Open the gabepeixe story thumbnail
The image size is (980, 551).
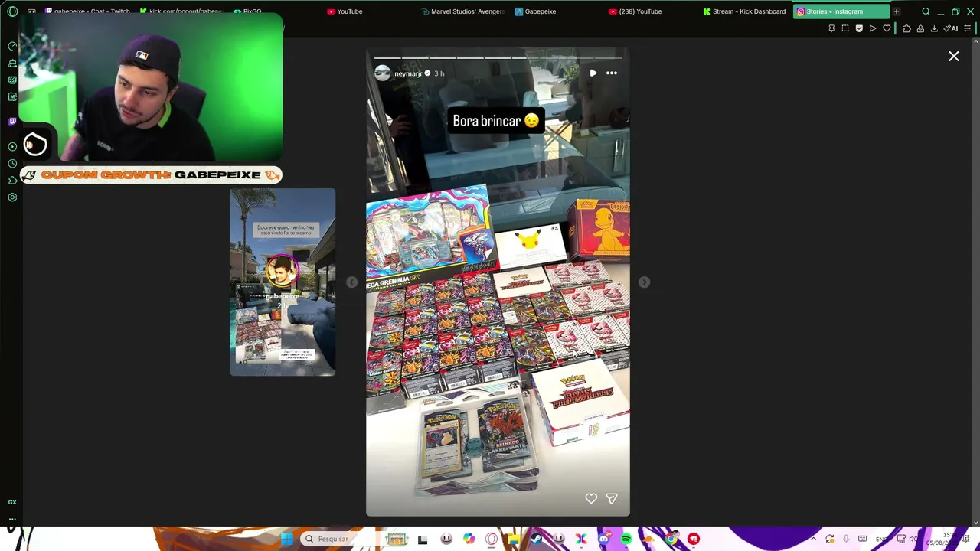(x=283, y=282)
